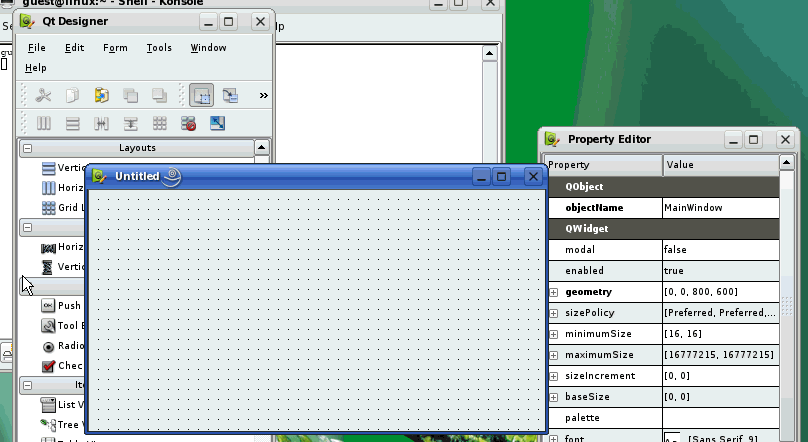Image resolution: width=808 pixels, height=442 pixels.
Task: Collapse the Item Views category
Action: (x=27, y=385)
